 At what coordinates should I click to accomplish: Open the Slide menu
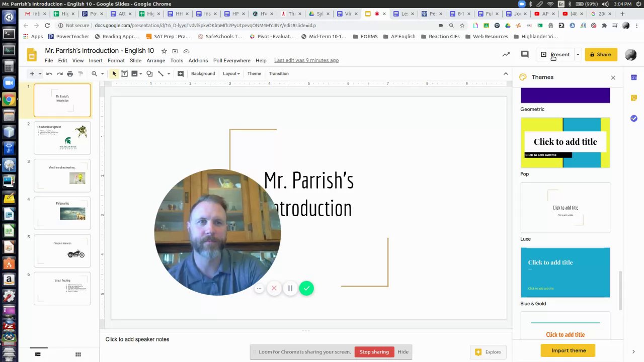(136, 60)
